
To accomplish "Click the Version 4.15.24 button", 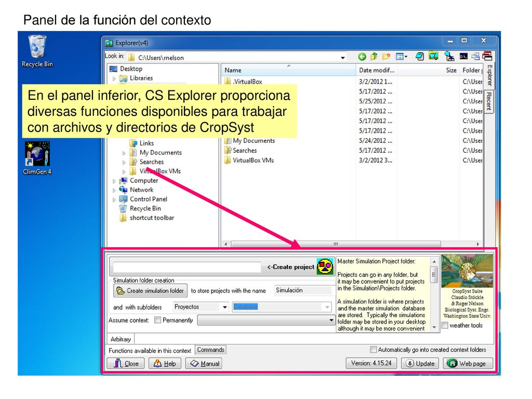I will [x=371, y=363].
